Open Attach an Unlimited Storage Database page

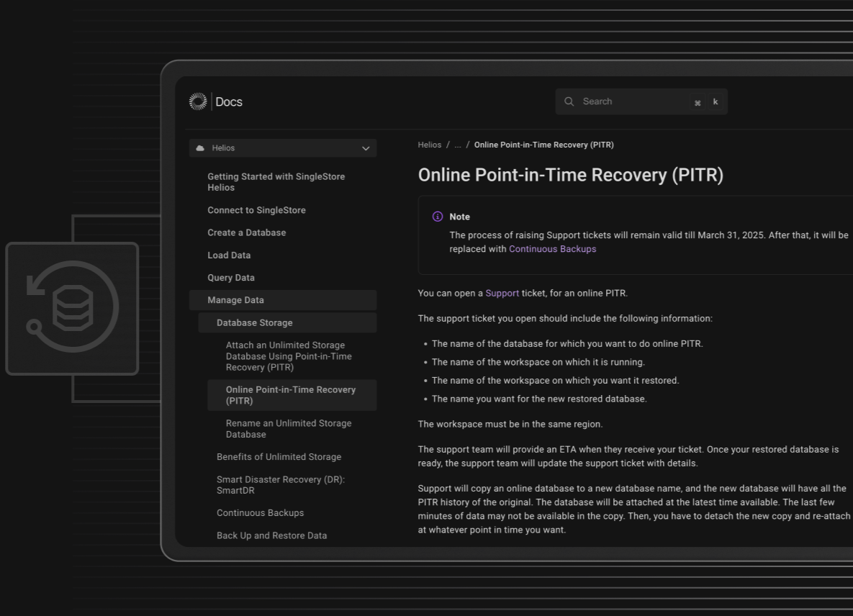(x=289, y=356)
